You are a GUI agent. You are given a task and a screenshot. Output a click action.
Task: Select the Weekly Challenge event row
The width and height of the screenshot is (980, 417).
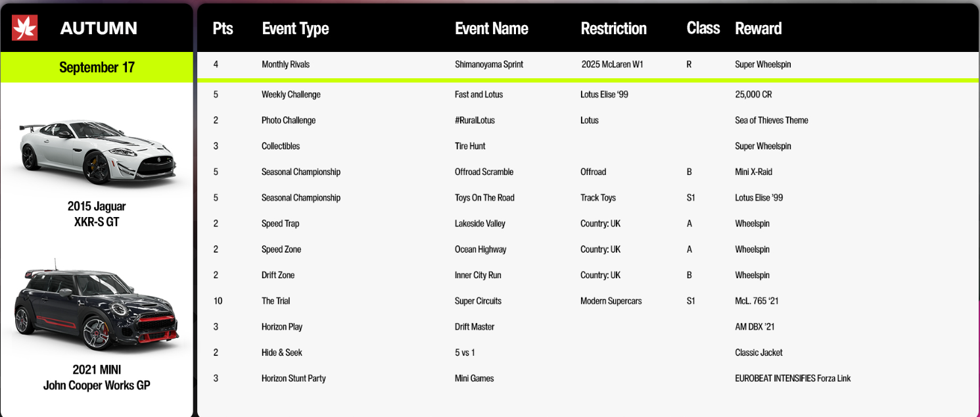point(588,95)
